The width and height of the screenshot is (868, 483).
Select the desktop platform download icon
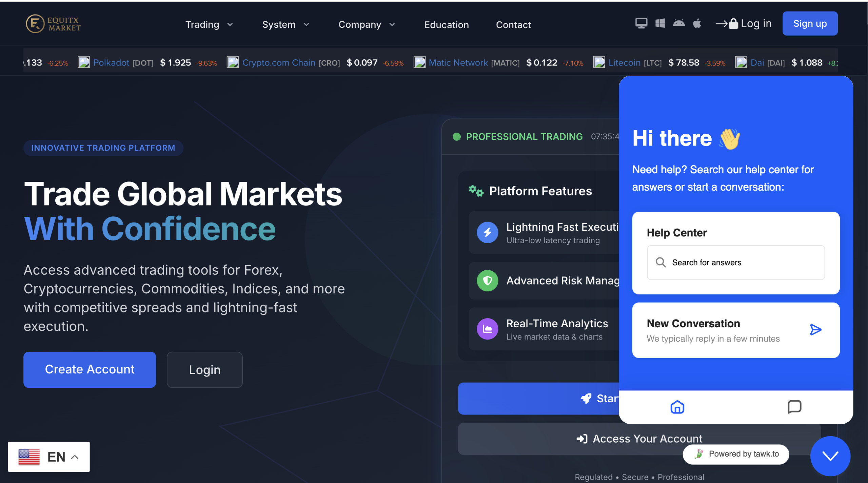click(x=641, y=23)
